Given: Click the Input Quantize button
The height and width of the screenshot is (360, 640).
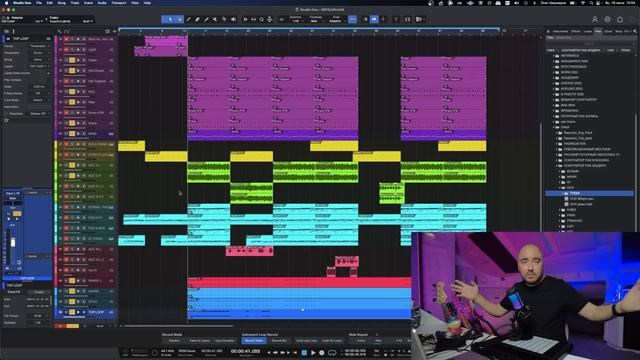Looking at the screenshot, I should pos(224,340).
